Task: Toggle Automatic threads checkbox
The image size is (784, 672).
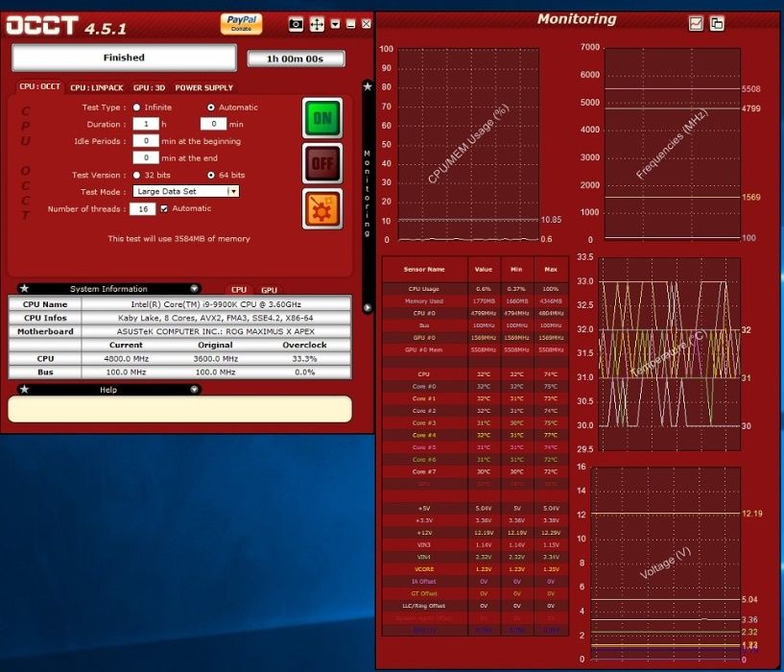Action: tap(164, 208)
